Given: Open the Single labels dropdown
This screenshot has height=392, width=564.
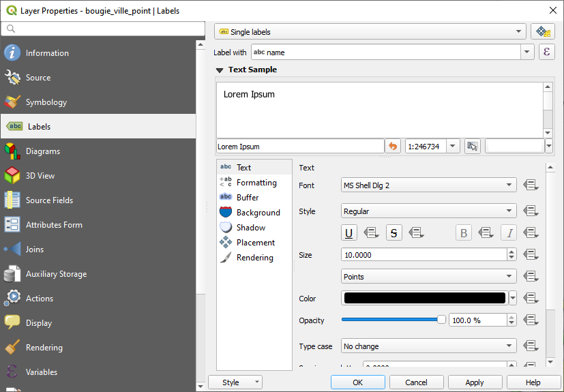Looking at the screenshot, I should point(370,32).
